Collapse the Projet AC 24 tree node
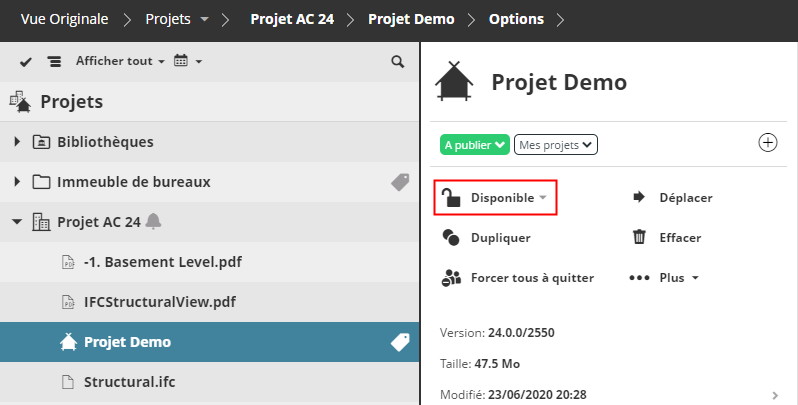The width and height of the screenshot is (798, 405). point(17,222)
